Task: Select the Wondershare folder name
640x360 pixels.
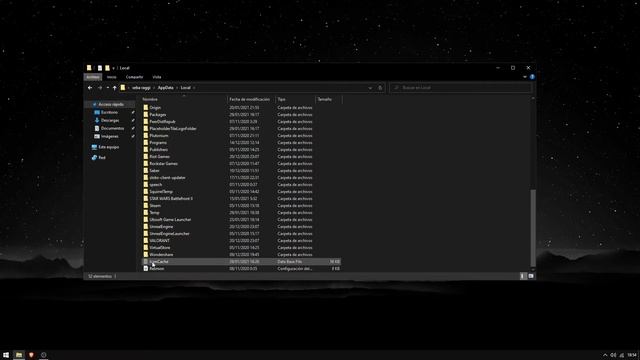Action: tap(161, 254)
